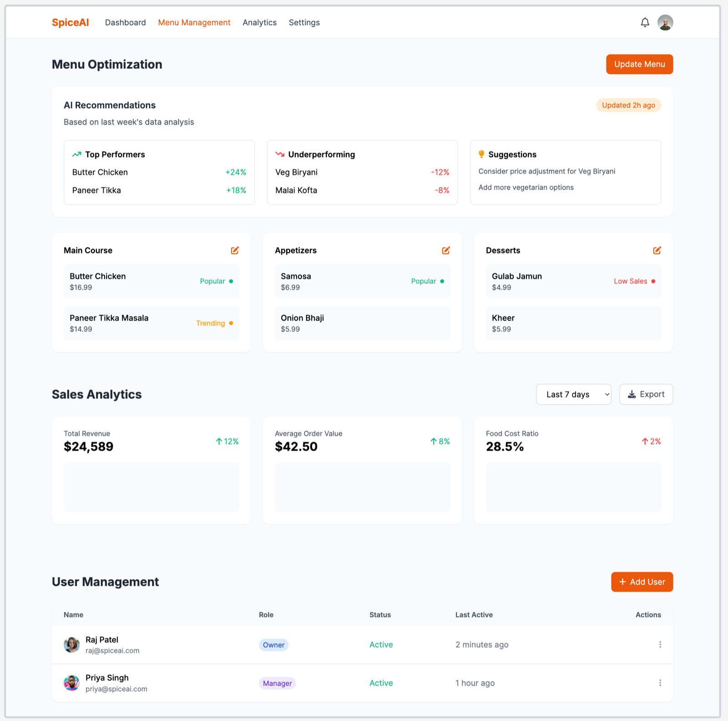Click the Total Revenue chart area
Viewport: 728px width, 721px height.
click(151, 487)
